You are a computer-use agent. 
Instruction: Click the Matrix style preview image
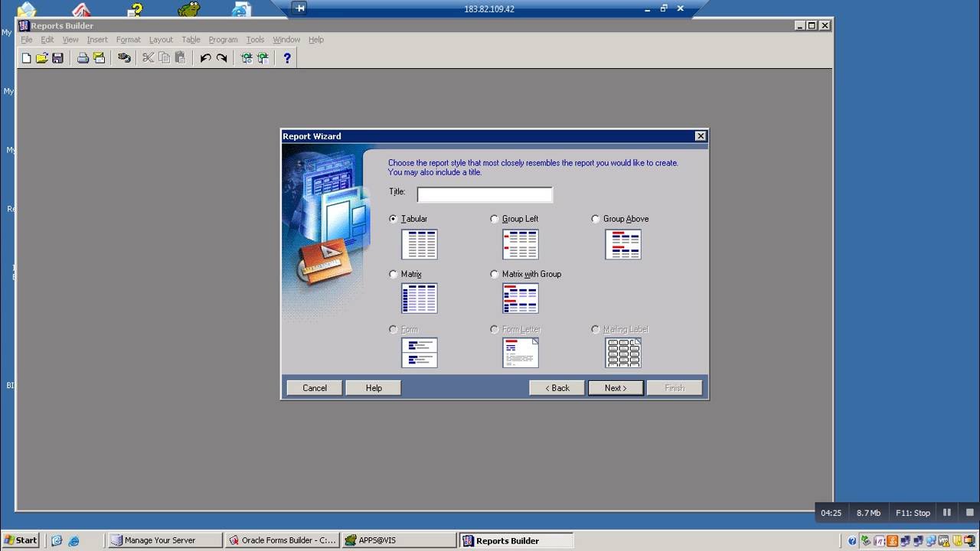tap(420, 298)
